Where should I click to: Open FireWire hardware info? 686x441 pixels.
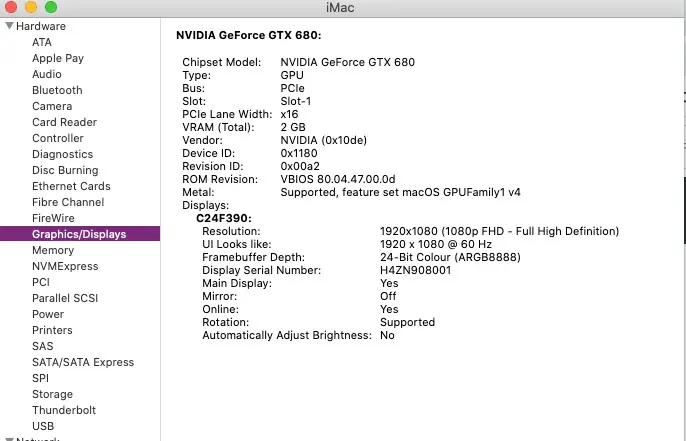point(53,218)
